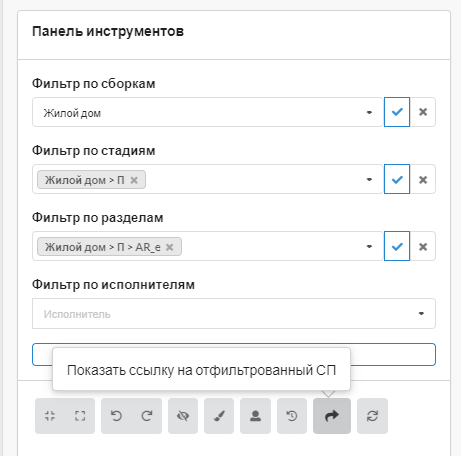Open the Исполнитель dropdown
Viewport: 461px width, 456px height.
[x=234, y=313]
